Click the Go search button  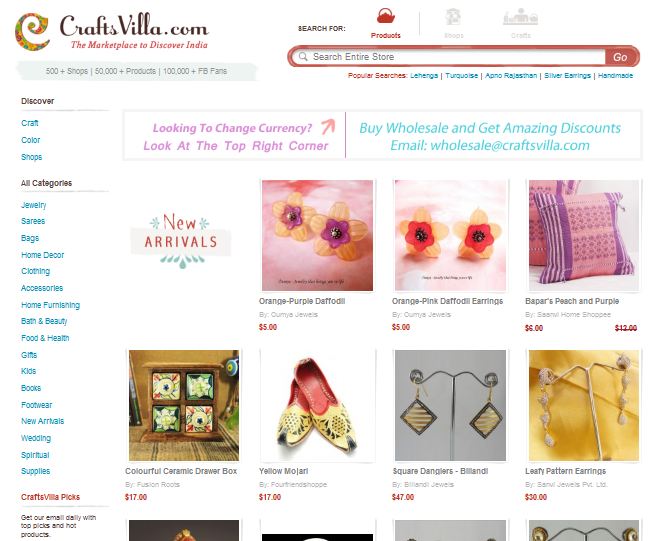[x=620, y=57]
